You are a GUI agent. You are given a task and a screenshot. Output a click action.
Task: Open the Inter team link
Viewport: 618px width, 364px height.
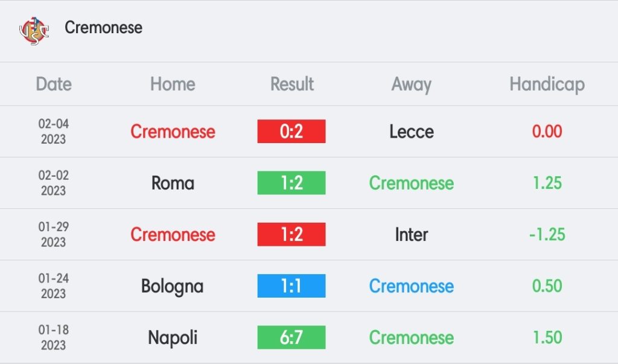click(412, 234)
